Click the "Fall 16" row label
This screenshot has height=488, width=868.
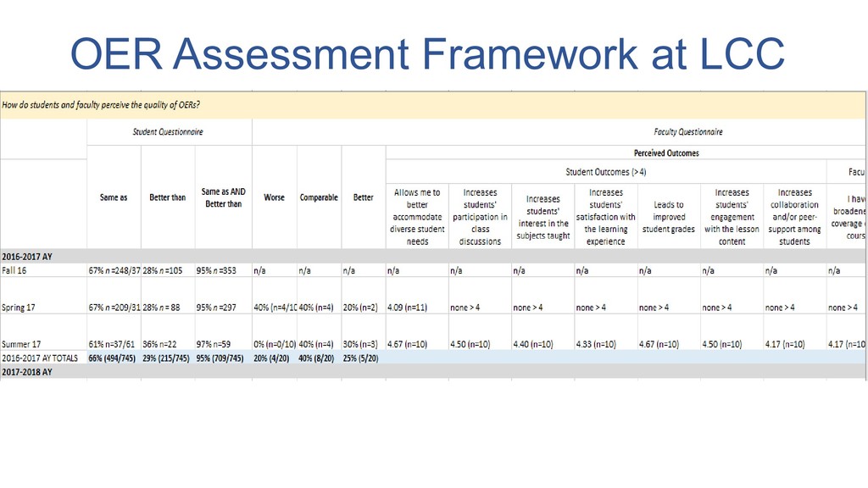14,270
